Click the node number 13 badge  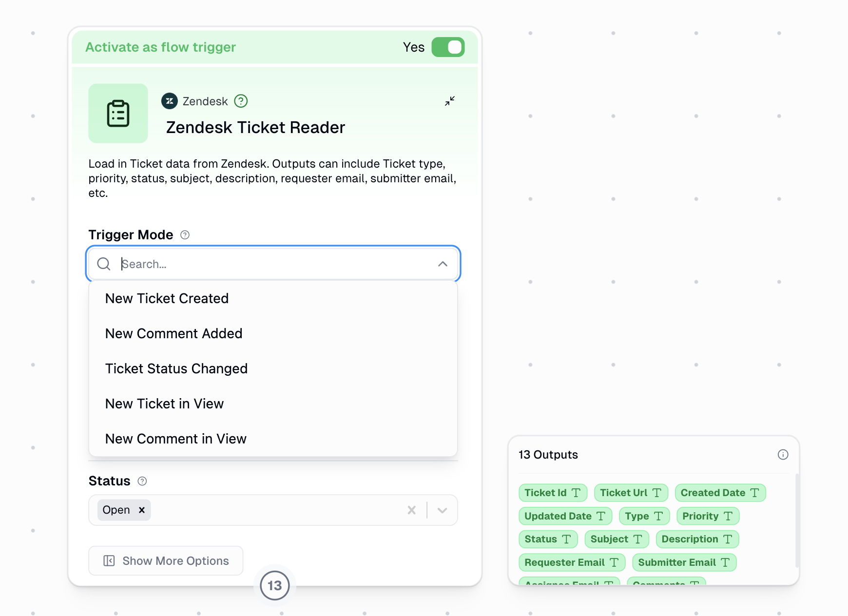[274, 585]
